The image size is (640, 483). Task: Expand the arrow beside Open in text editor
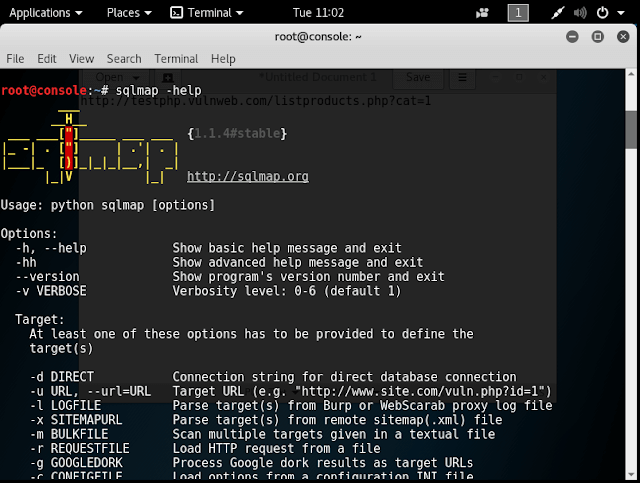136,78
